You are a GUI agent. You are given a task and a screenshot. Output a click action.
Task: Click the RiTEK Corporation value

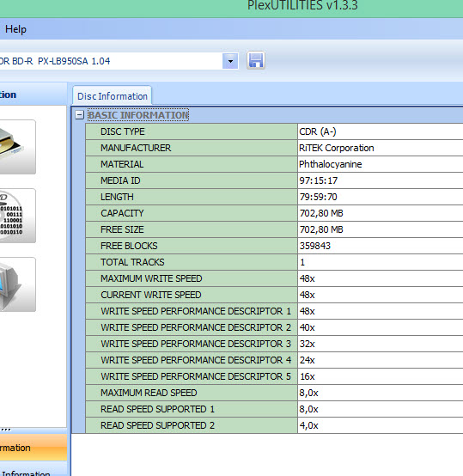337,148
